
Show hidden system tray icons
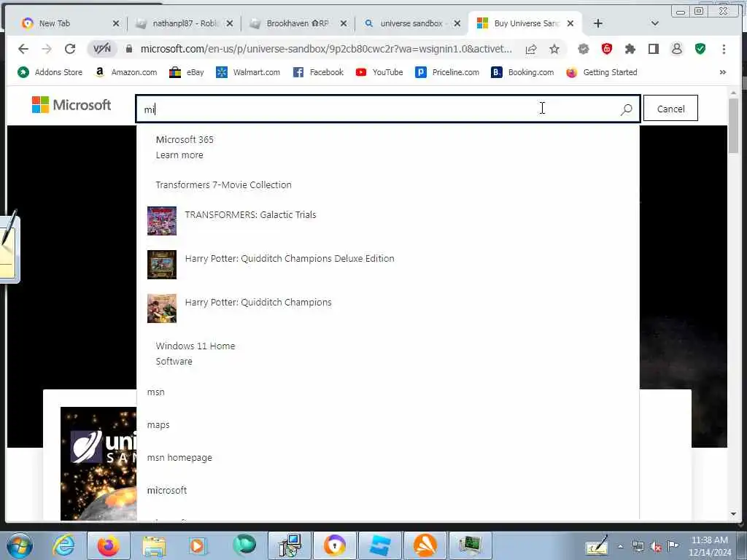tap(620, 547)
